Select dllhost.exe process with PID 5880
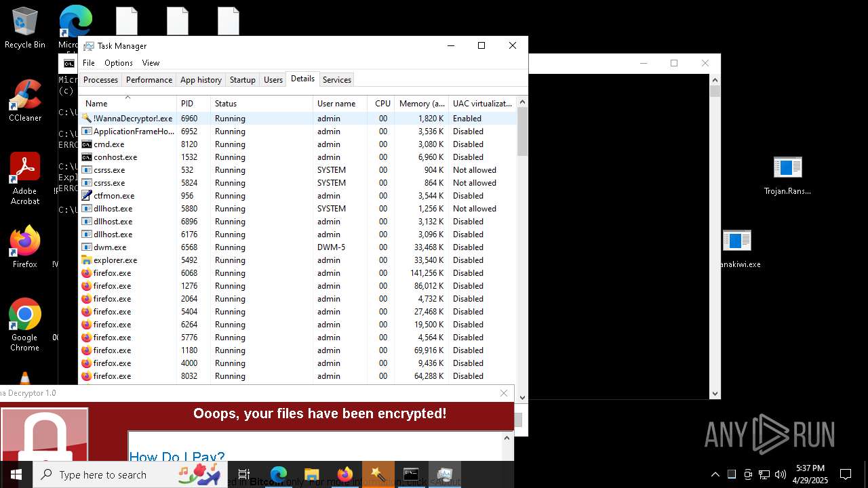The height and width of the screenshot is (488, 868). (298, 209)
